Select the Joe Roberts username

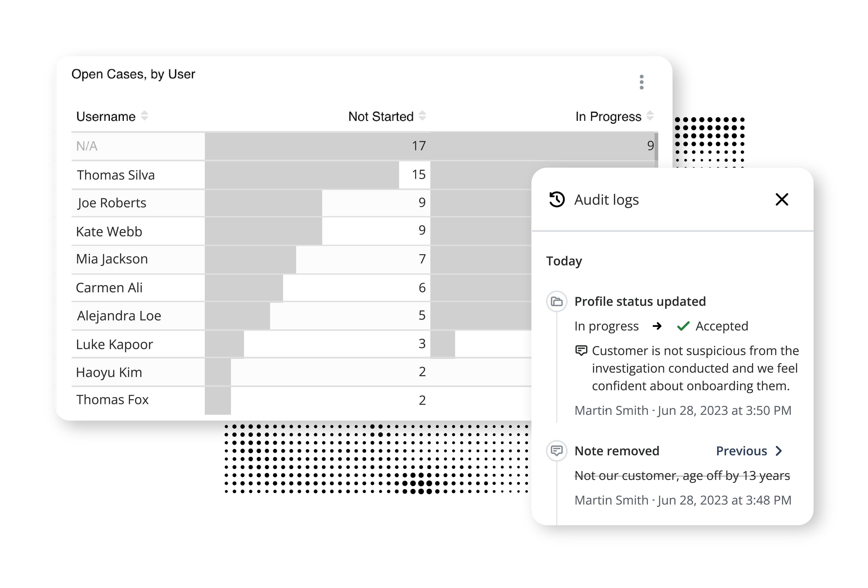112,203
